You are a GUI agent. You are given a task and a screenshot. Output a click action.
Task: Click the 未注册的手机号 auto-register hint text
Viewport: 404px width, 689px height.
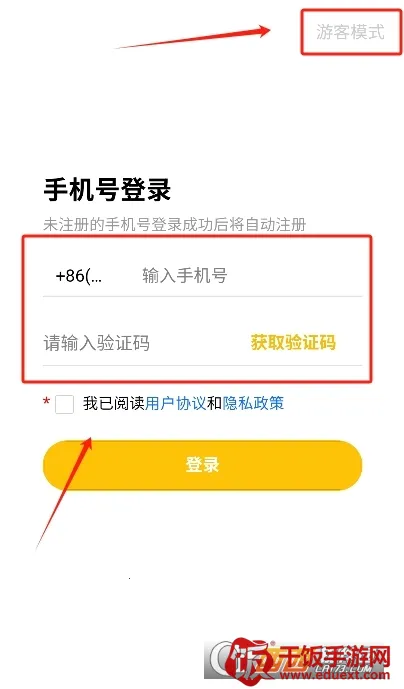[175, 225]
